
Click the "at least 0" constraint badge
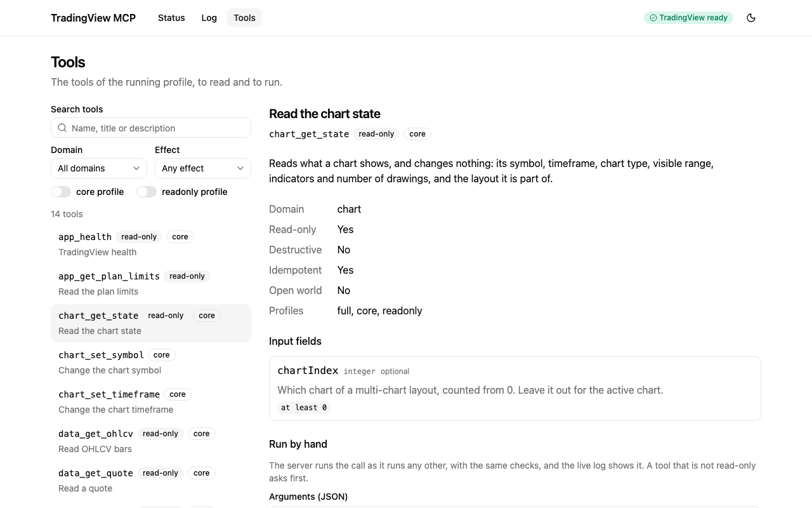[304, 408]
